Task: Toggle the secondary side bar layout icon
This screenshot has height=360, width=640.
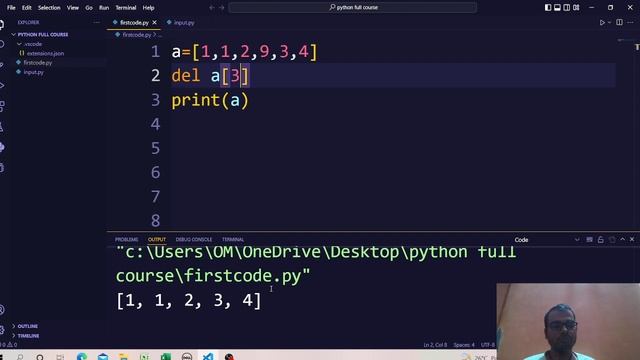Action: coord(567,7)
